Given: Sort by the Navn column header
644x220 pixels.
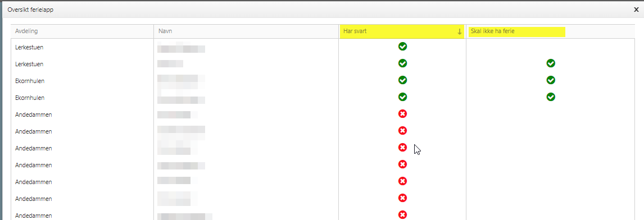Looking at the screenshot, I should [x=246, y=31].
